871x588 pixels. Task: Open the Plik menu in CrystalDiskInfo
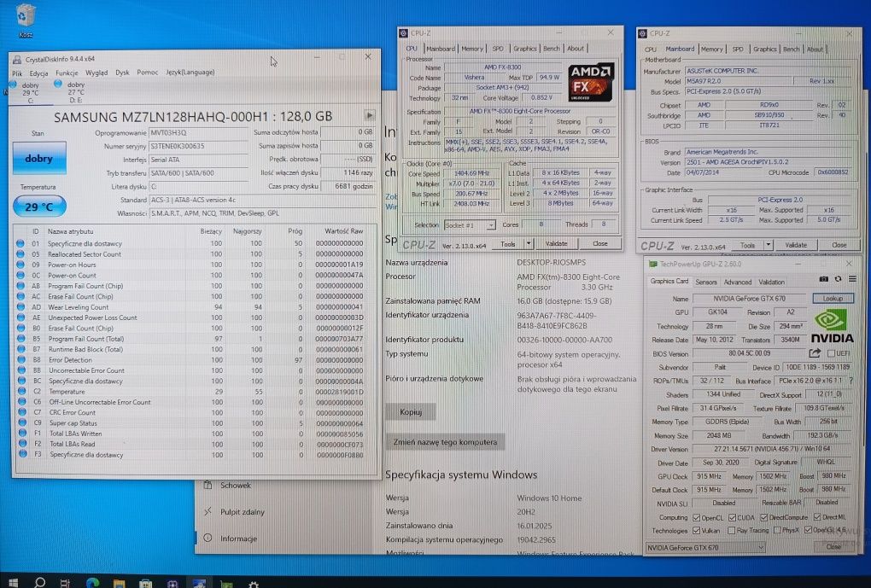(x=18, y=73)
